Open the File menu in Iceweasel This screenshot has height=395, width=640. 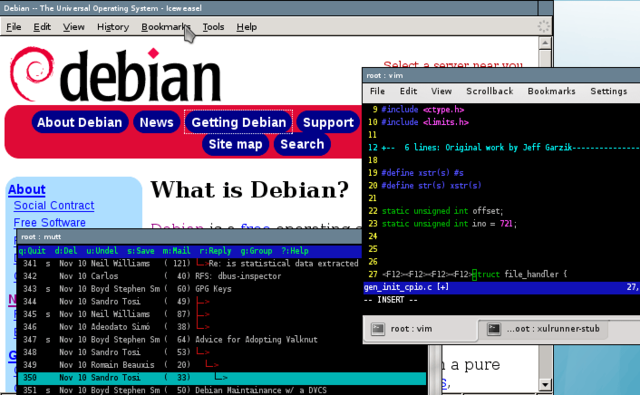[x=13, y=27]
